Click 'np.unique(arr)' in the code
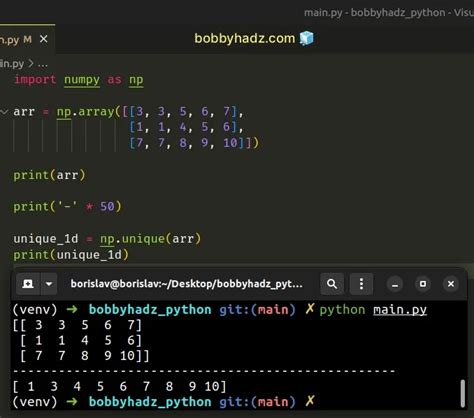Screen dimensions: 474x418 [151, 239]
